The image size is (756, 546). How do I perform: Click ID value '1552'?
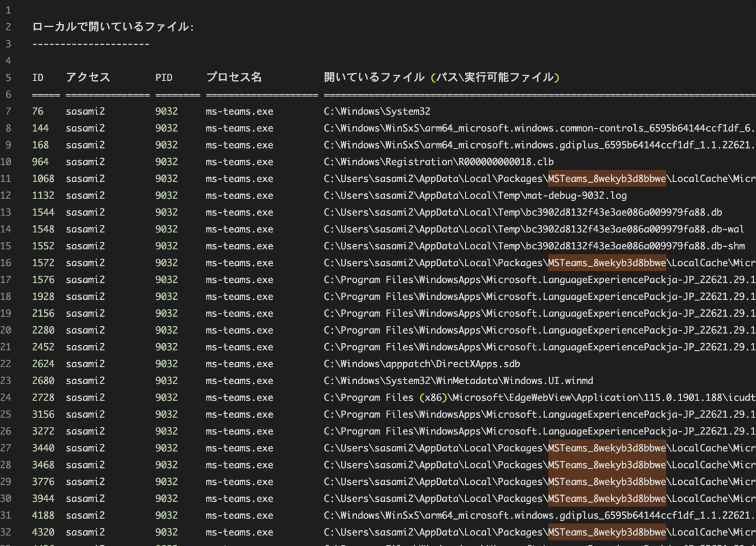pyautogui.click(x=43, y=246)
